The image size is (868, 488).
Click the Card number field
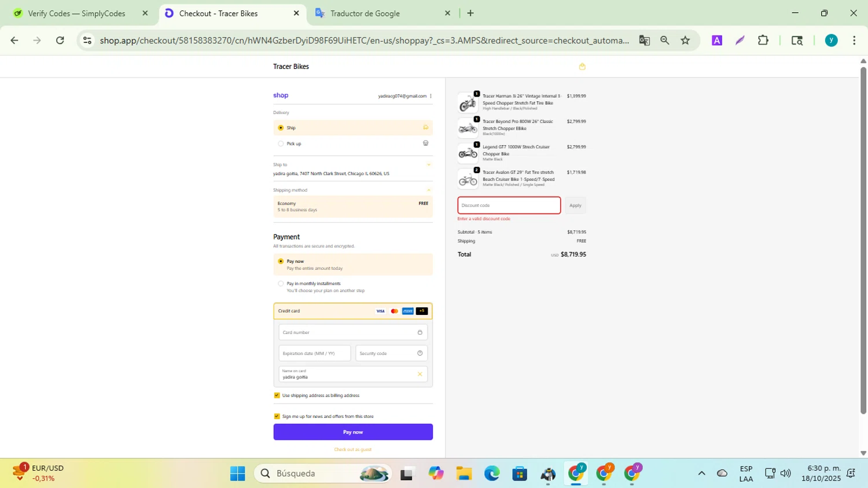tap(353, 332)
